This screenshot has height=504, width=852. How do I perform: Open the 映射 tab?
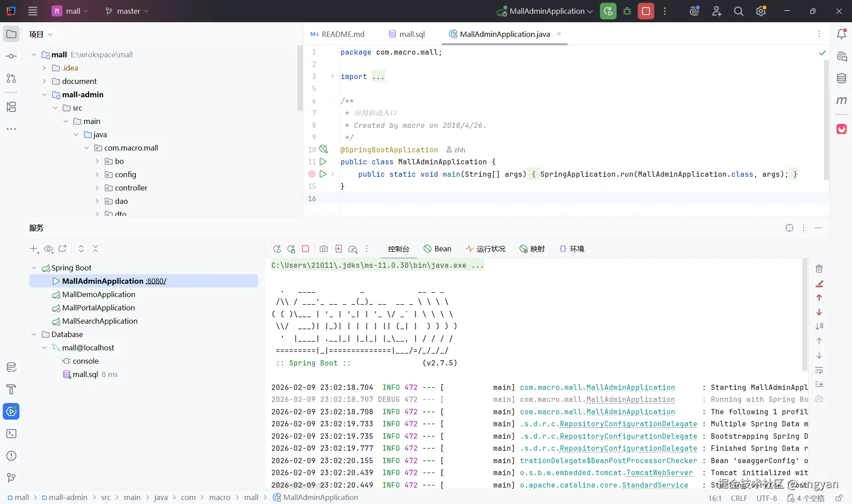532,249
